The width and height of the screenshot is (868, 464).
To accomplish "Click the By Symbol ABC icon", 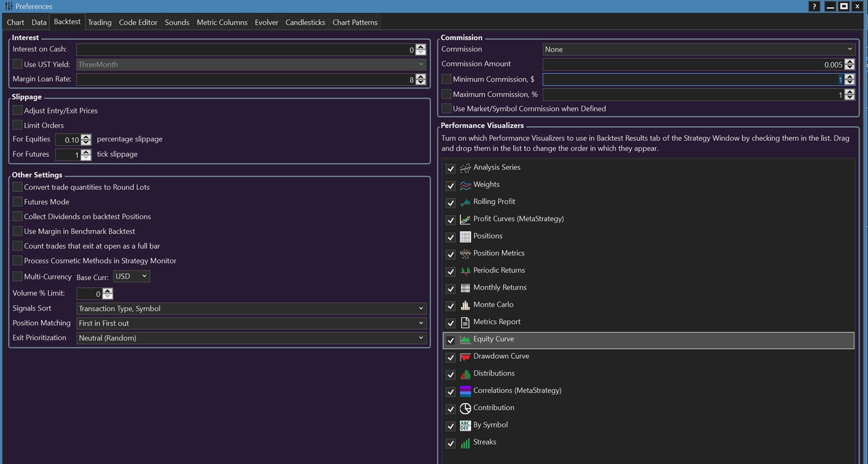I will click(465, 426).
